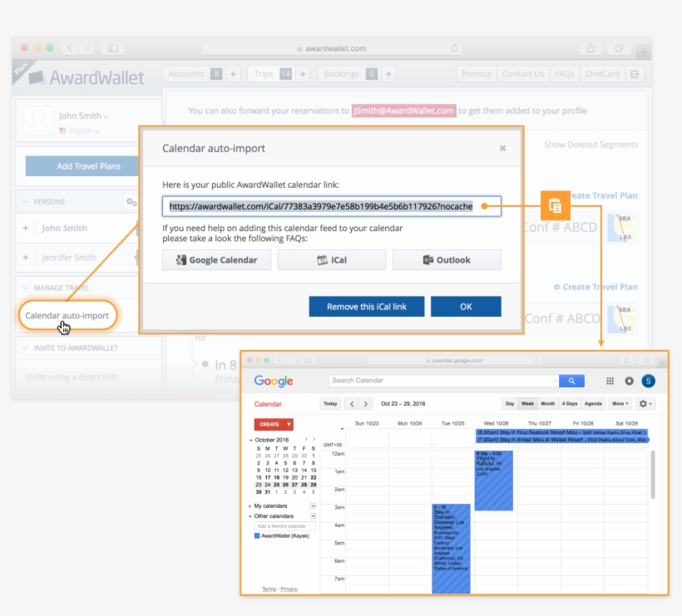Switch to Week view
682x616 pixels.
(x=527, y=404)
